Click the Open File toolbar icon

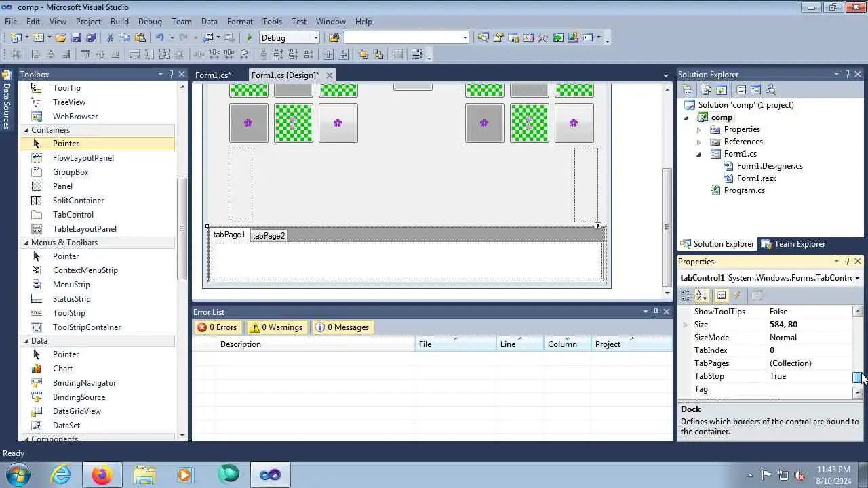coord(60,37)
